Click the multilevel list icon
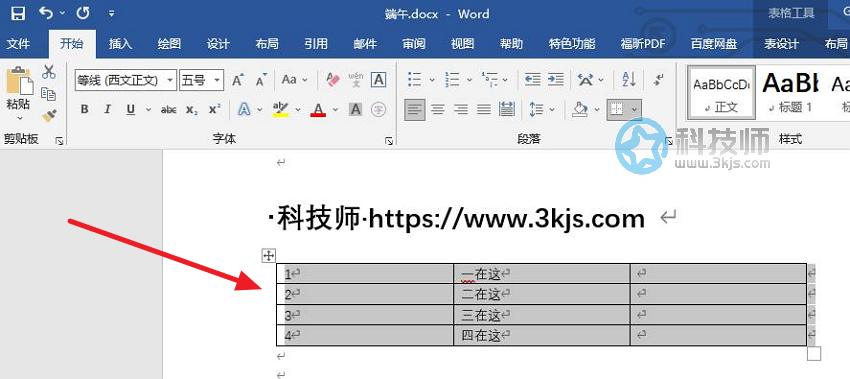This screenshot has height=379, width=850. coord(490,80)
